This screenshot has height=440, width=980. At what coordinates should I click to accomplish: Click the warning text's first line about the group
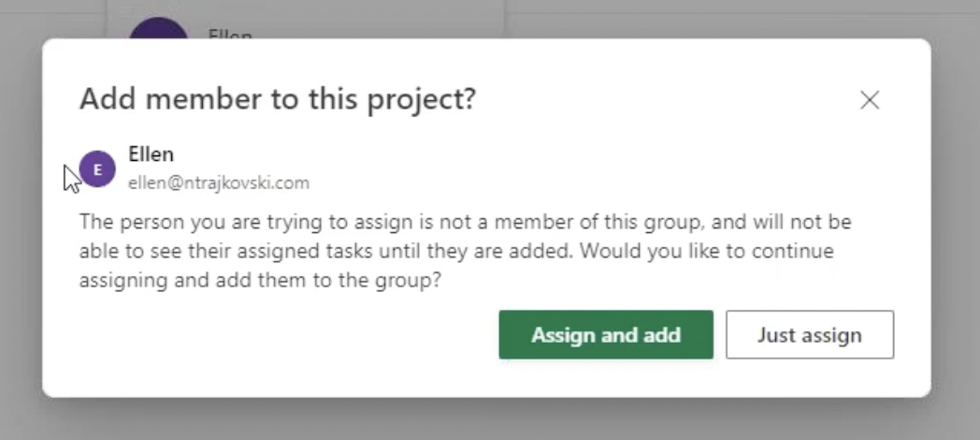(x=465, y=224)
